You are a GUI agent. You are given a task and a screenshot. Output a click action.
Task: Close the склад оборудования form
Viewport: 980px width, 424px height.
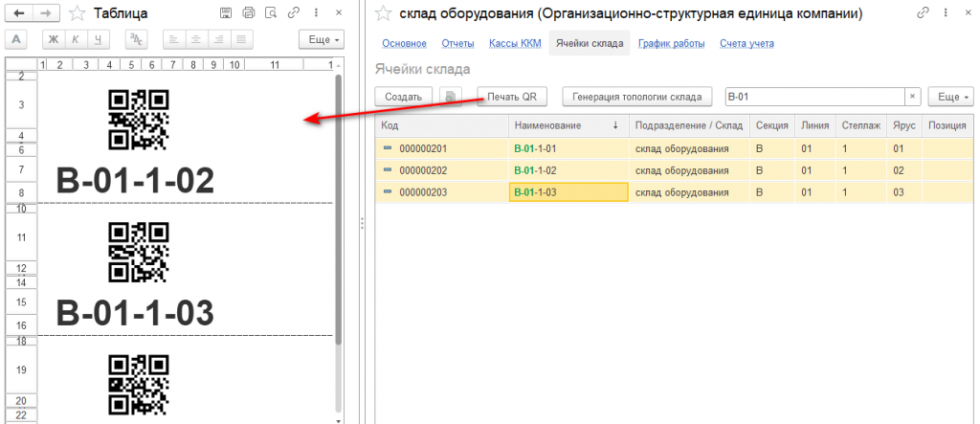pos(968,12)
